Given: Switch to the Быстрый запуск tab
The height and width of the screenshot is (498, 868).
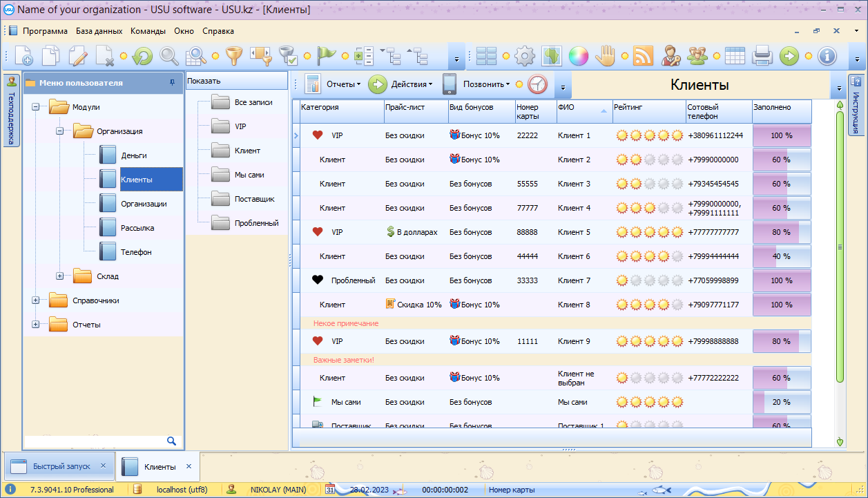Looking at the screenshot, I should point(61,467).
